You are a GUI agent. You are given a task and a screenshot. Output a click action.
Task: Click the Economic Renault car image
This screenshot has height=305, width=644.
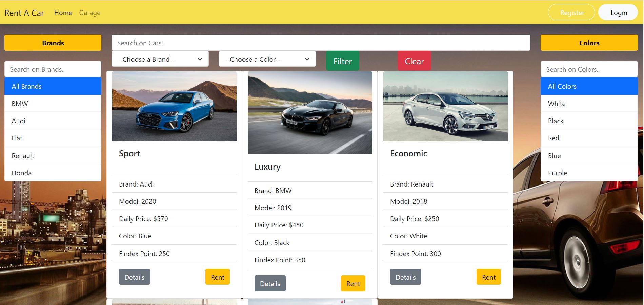pyautogui.click(x=445, y=106)
